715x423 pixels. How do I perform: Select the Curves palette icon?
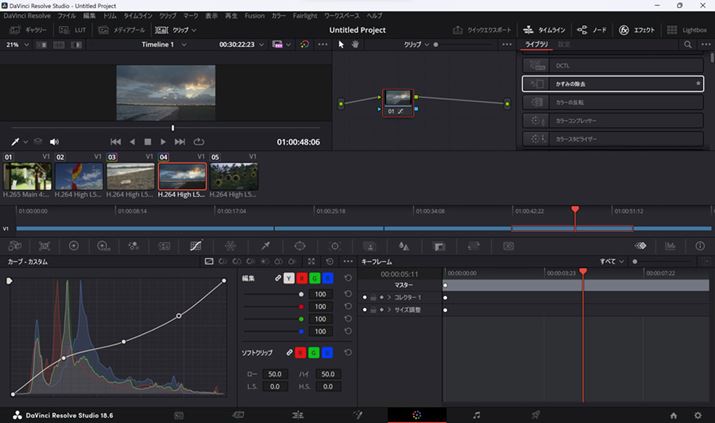(195, 245)
